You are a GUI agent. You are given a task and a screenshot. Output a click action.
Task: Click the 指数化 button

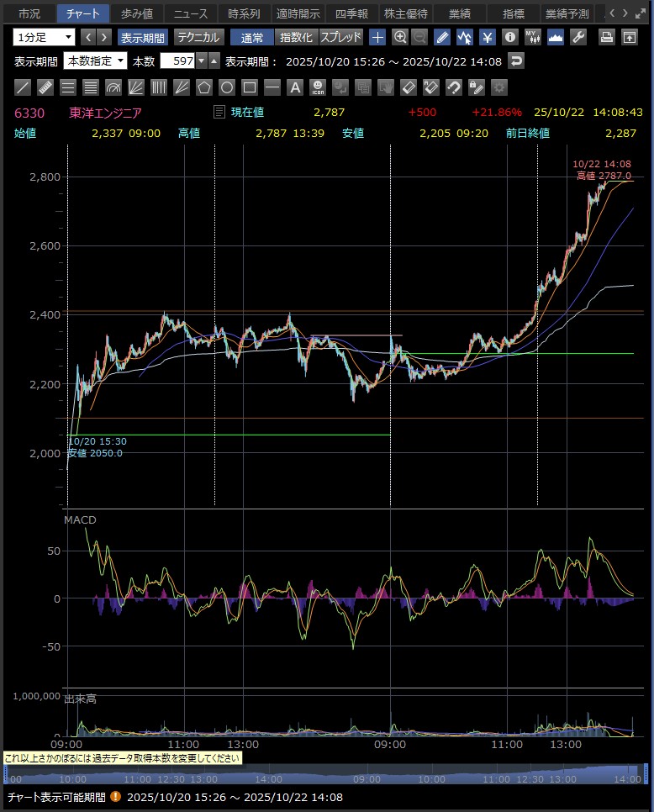(296, 37)
